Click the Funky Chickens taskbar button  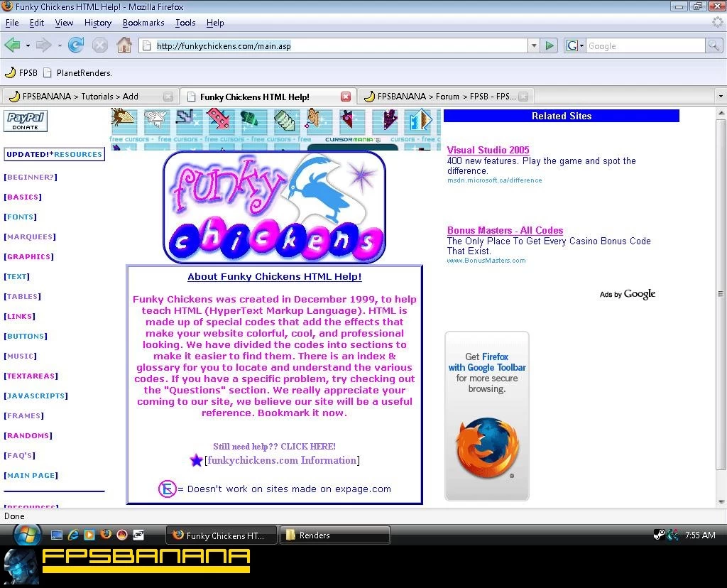[x=222, y=535]
